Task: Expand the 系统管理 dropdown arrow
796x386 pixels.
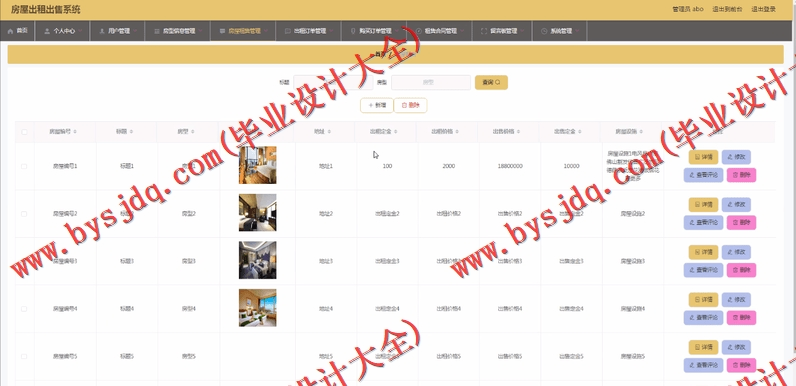Action: [578, 31]
